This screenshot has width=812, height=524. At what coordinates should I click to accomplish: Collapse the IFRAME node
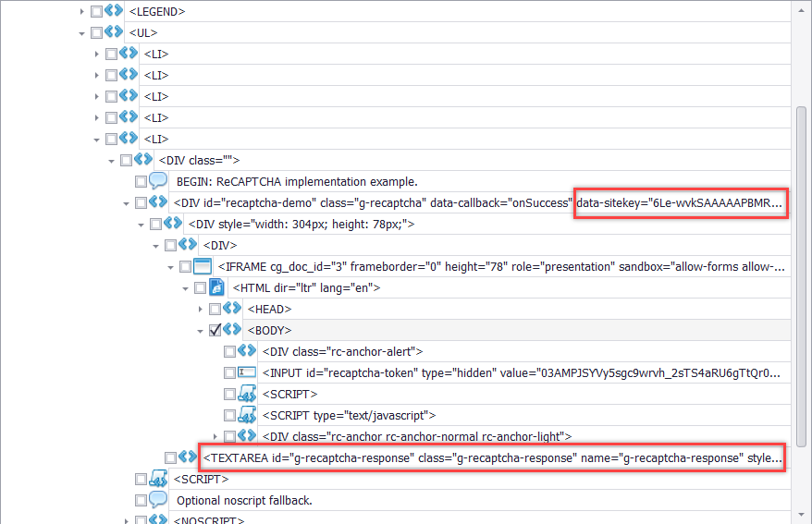click(x=171, y=266)
